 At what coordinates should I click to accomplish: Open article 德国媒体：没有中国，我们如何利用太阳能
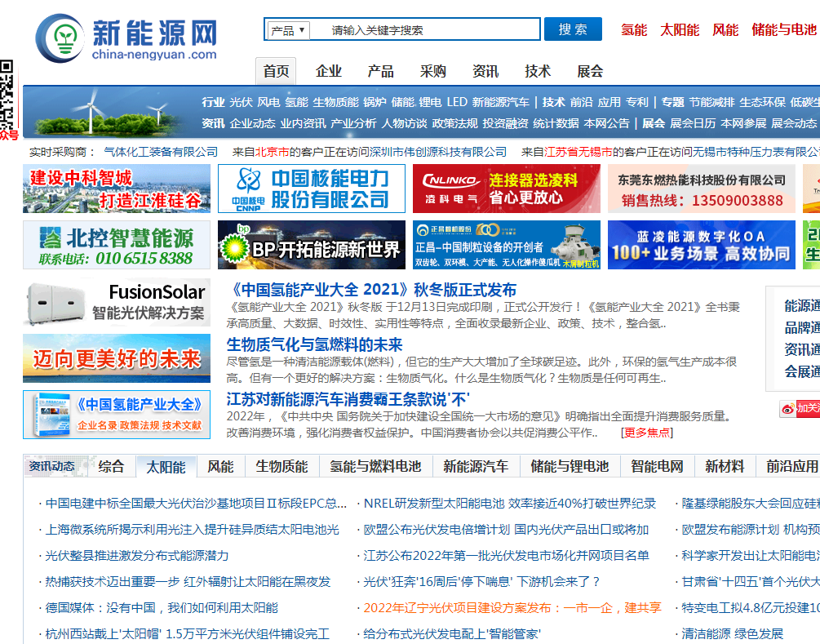[x=162, y=608]
